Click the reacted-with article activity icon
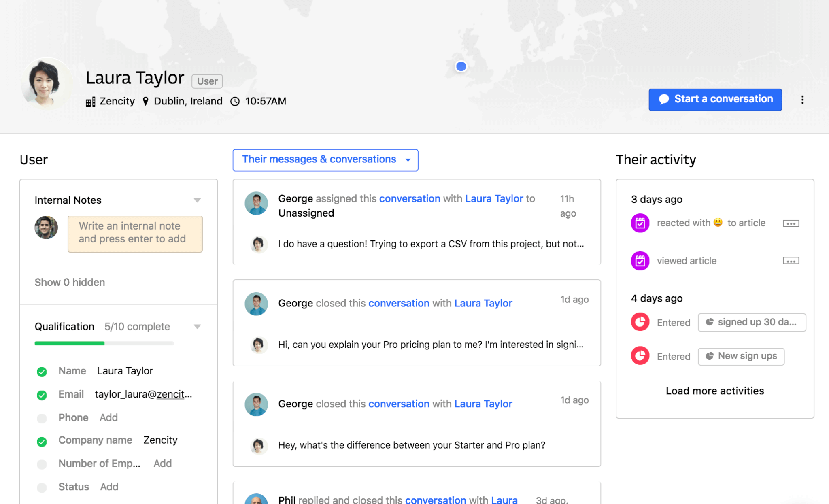Viewport: 829px width, 504px height. click(640, 223)
